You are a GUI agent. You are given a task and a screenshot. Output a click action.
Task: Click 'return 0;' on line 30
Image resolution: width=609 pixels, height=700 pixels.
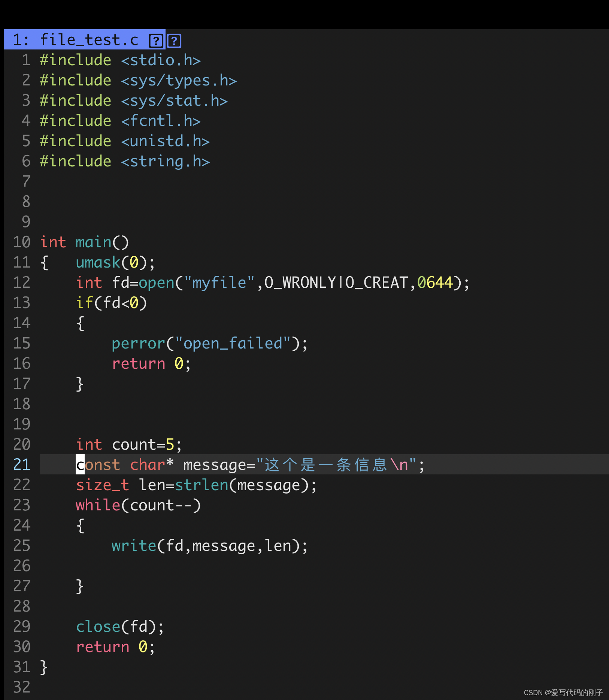click(x=115, y=647)
